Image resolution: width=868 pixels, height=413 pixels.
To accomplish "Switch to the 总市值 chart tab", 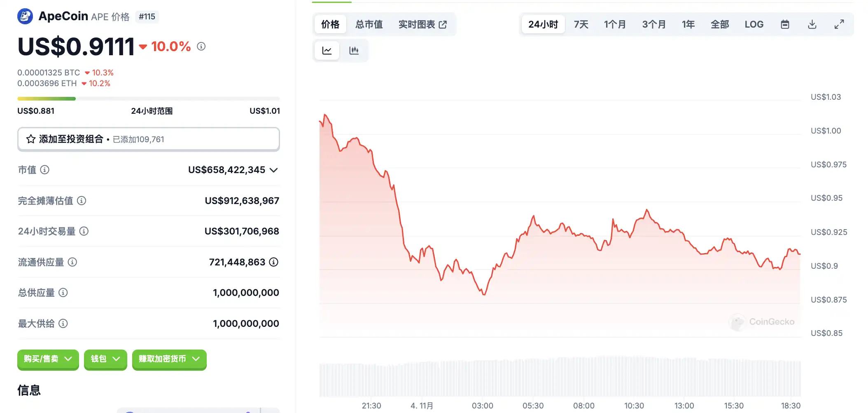I will pyautogui.click(x=369, y=24).
